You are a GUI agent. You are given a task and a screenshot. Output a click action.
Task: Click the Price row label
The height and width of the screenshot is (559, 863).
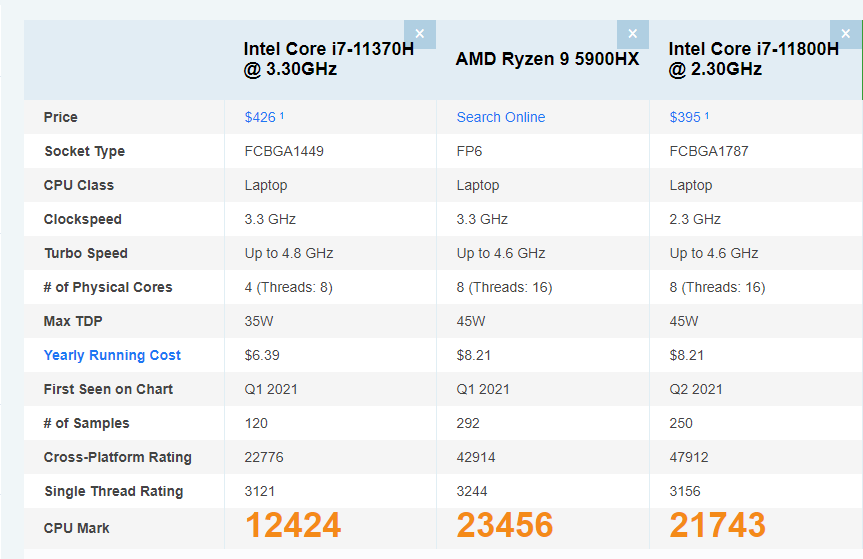[x=61, y=117]
